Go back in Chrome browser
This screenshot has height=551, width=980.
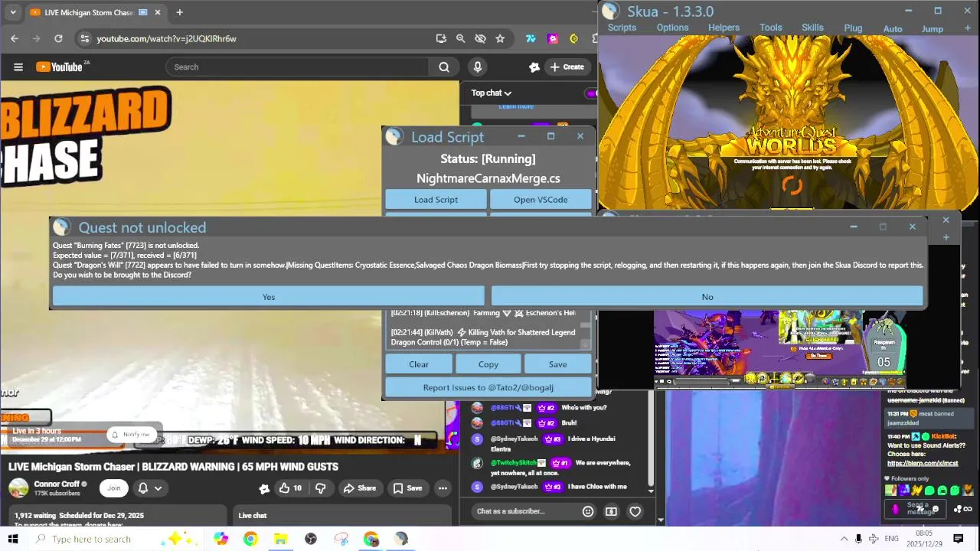point(15,38)
